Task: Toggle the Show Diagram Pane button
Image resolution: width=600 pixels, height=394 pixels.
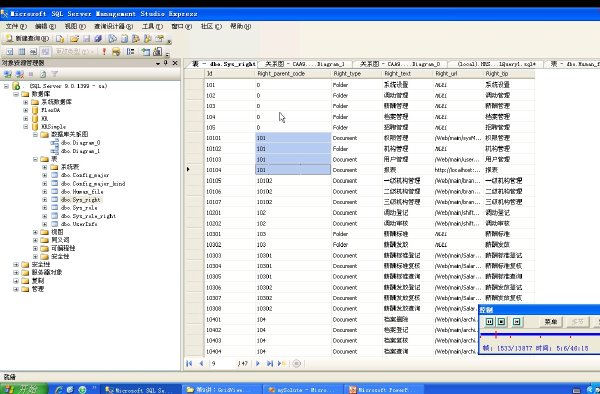Action: click(10, 52)
